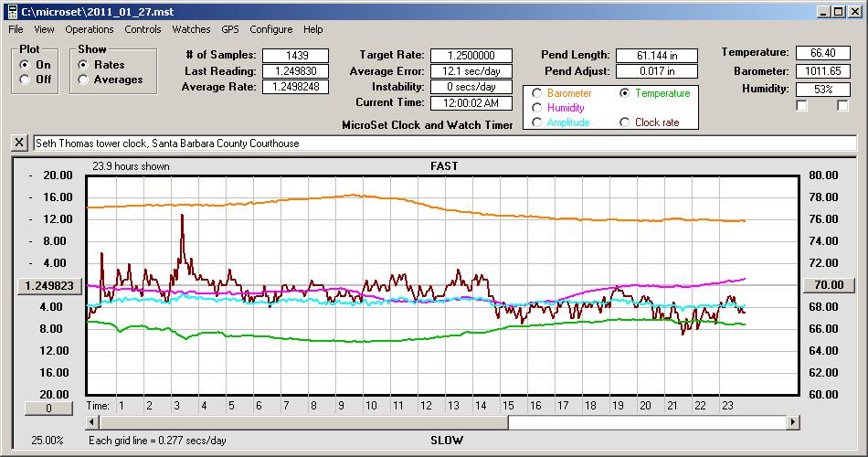Click the hour 23 time axis label
868x457 pixels.
click(x=727, y=406)
